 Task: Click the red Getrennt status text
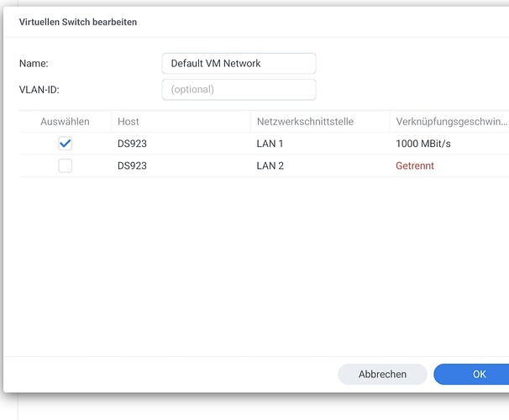click(415, 166)
